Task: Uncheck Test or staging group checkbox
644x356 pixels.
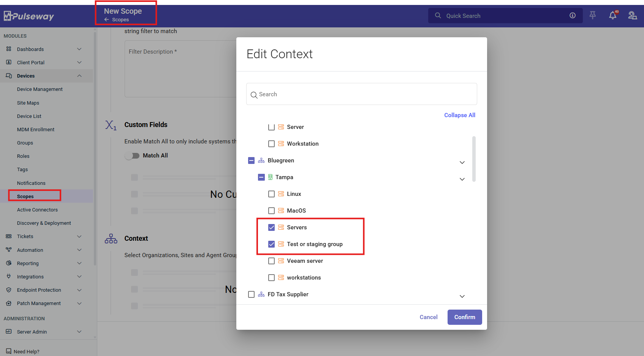Action: coord(271,244)
